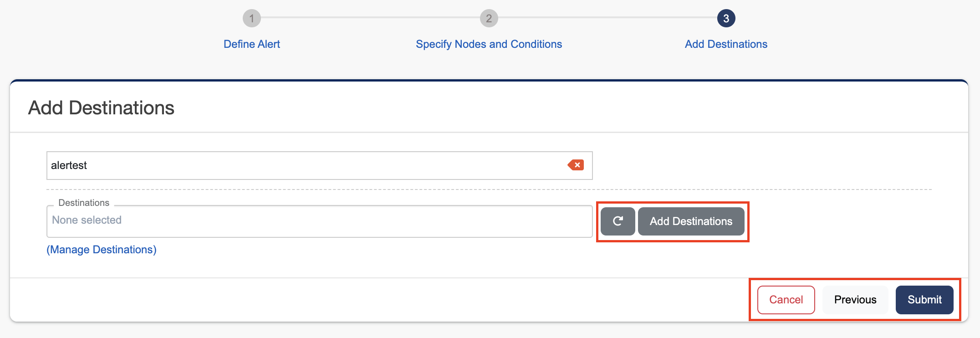Submit the alert
The height and width of the screenshot is (338, 980).
click(x=924, y=300)
